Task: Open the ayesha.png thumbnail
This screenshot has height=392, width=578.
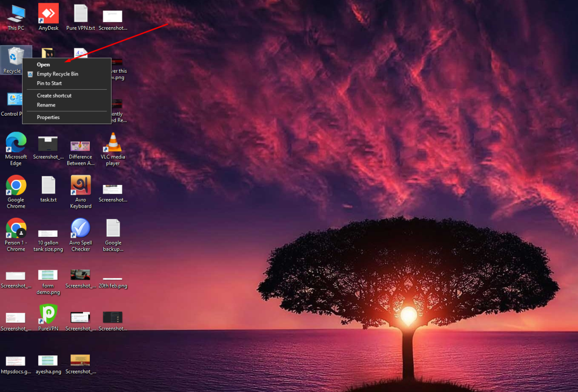Action: click(x=48, y=359)
